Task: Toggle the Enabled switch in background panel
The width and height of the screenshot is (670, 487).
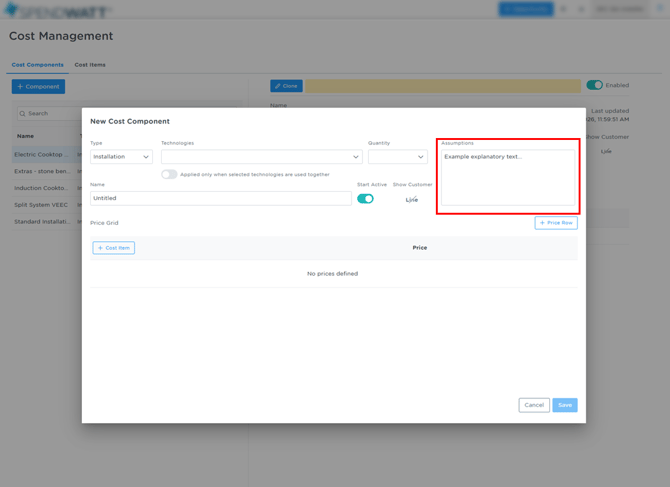Action: pyautogui.click(x=594, y=85)
